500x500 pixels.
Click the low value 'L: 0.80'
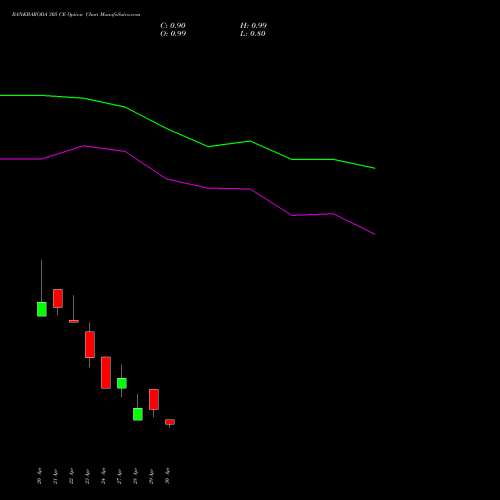pos(253,33)
